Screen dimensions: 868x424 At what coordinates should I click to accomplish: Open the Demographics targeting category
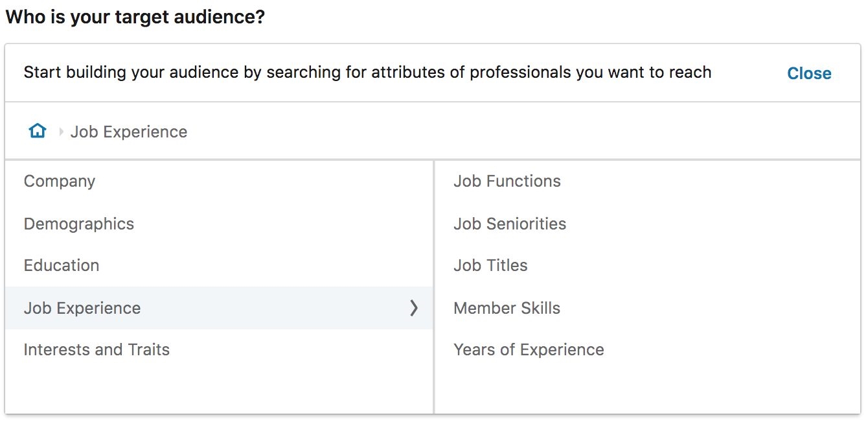click(78, 224)
